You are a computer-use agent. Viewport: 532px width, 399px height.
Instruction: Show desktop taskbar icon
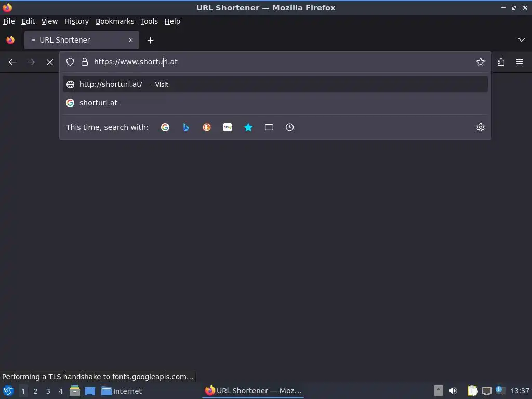click(90, 391)
